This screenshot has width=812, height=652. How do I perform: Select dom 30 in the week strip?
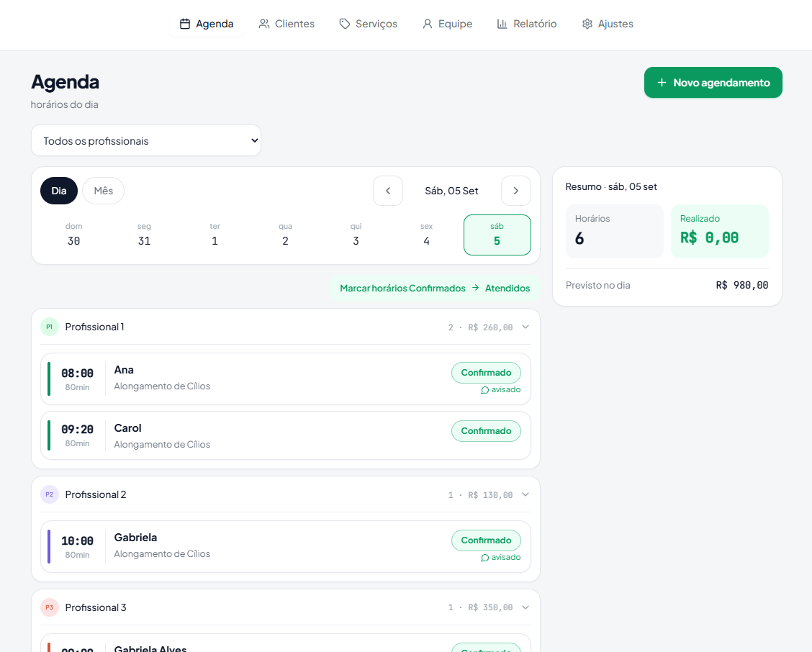coord(74,235)
